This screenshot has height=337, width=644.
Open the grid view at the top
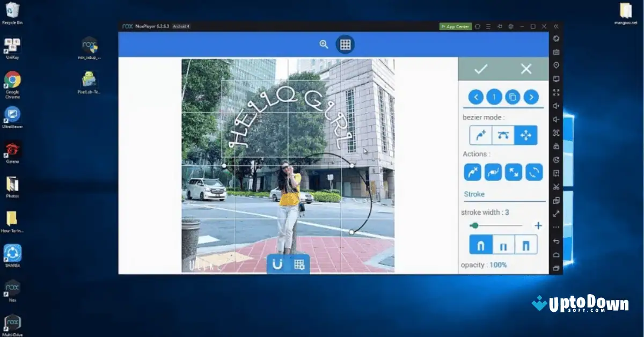[x=345, y=44]
